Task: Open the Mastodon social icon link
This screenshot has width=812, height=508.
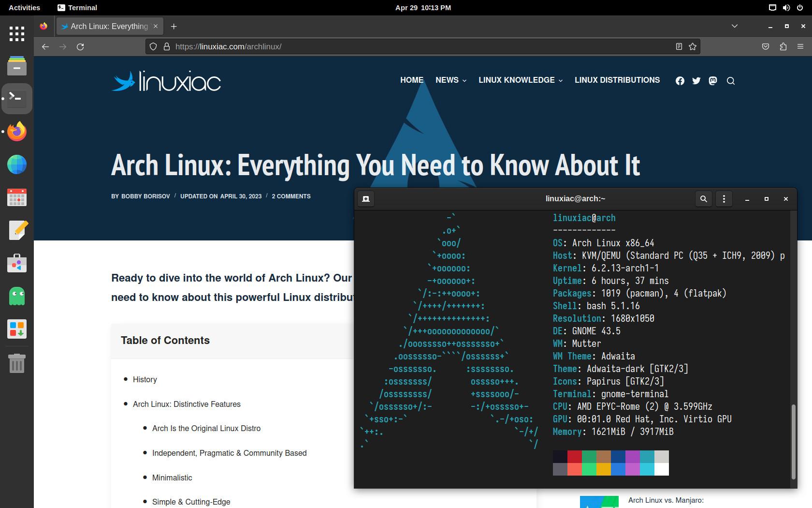Action: click(713, 81)
